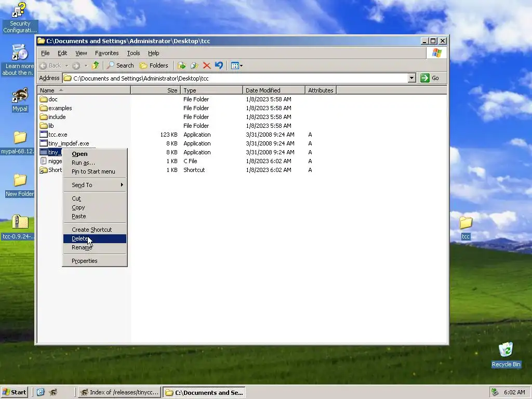Screen dimensions: 532x399
Task: Sort by the Attributes column header
Action: click(321, 90)
